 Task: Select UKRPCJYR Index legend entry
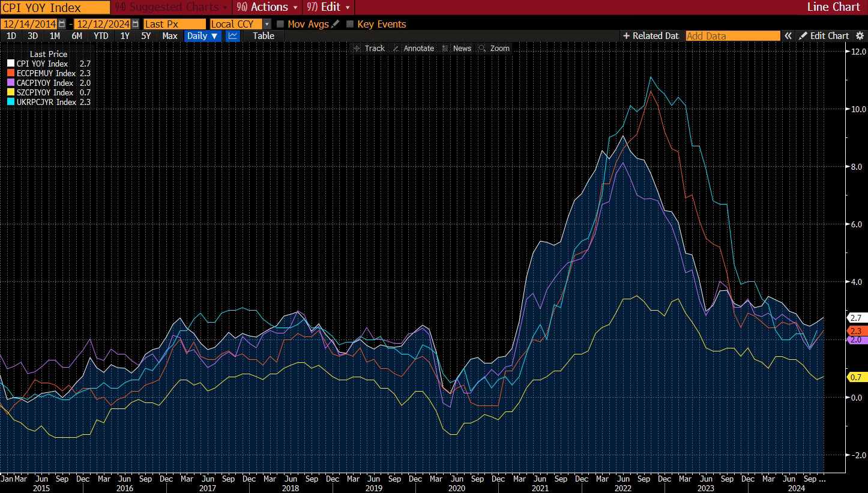click(49, 102)
